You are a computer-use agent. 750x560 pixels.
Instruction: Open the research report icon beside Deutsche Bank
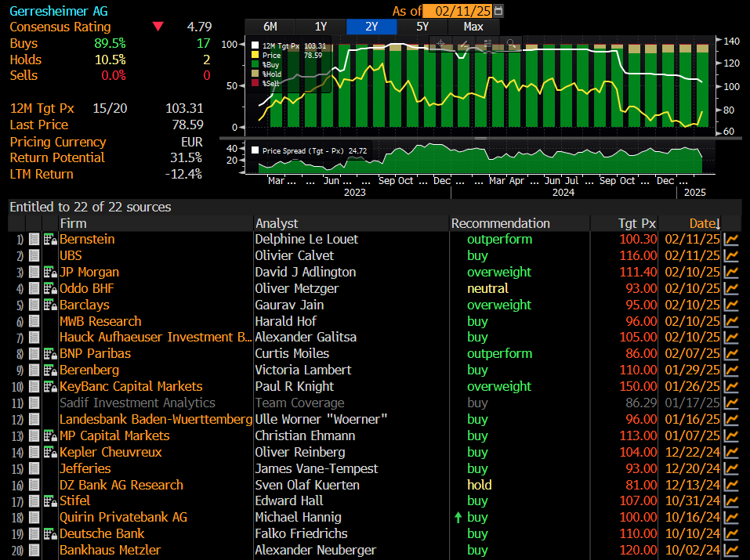pos(50,533)
